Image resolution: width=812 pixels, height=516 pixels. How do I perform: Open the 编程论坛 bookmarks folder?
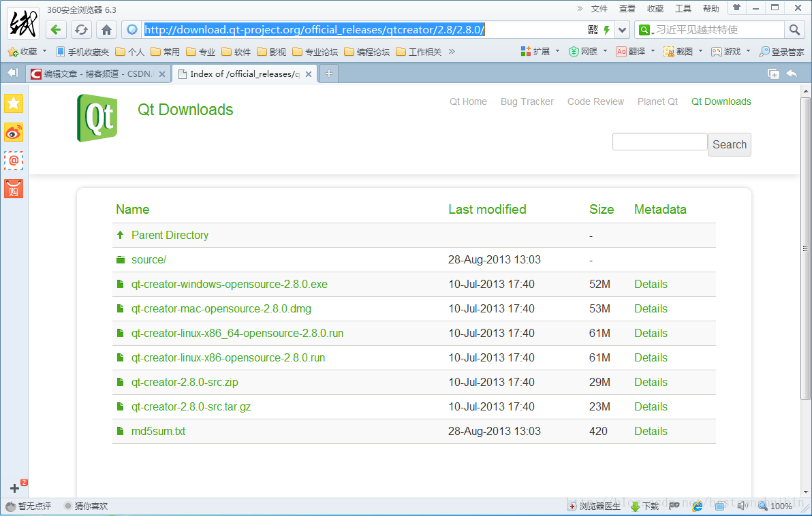367,52
